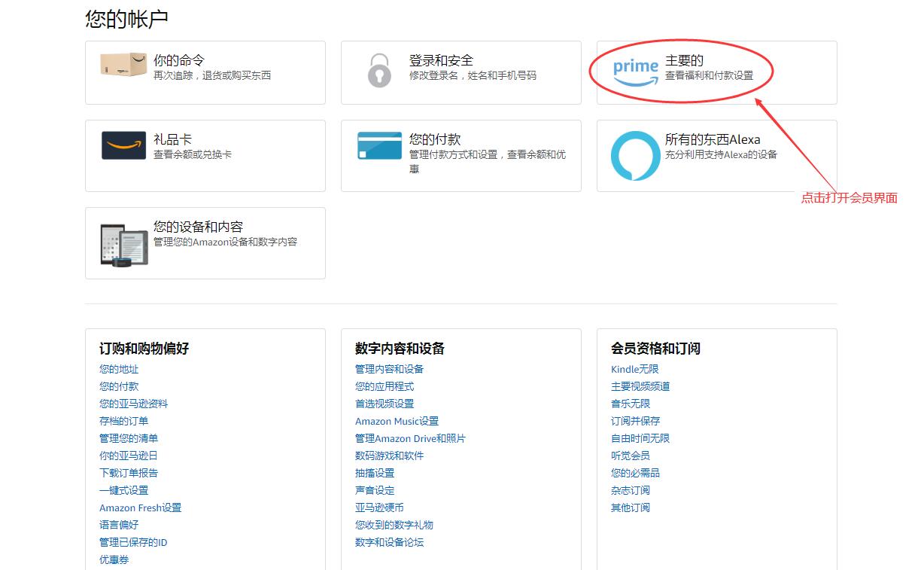
Task: Open 语言偏好 settings link
Action: click(x=118, y=525)
